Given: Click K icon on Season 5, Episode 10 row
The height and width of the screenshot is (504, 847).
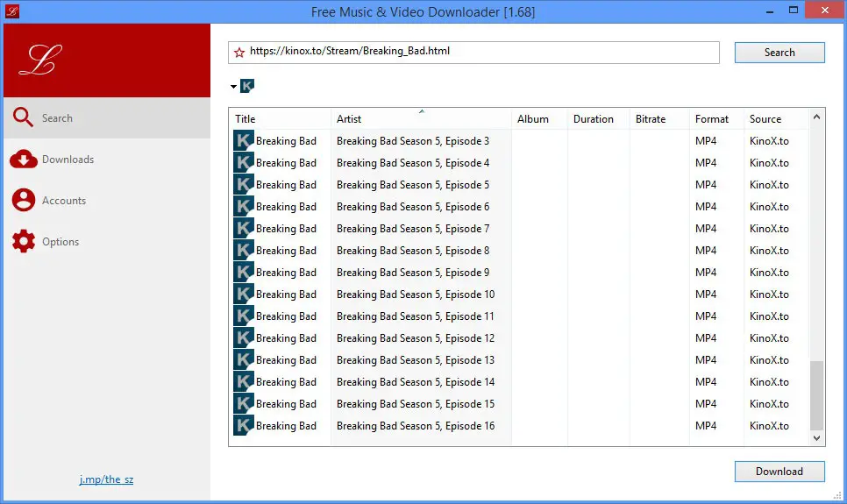Looking at the screenshot, I should point(244,294).
